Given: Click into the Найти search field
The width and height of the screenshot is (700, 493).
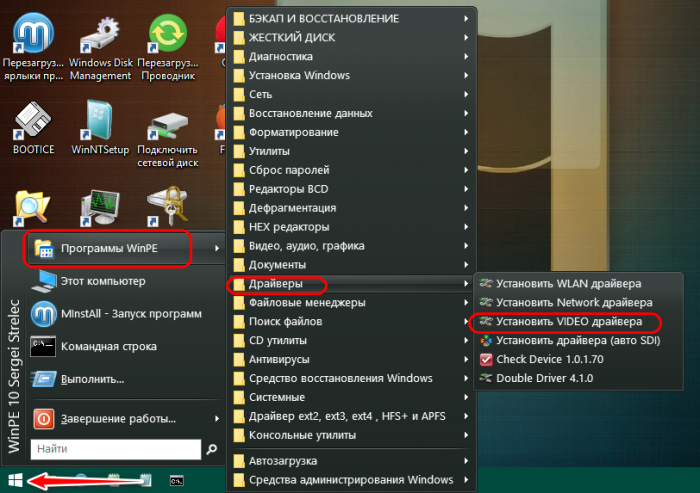Looking at the screenshot, I should click(x=116, y=449).
